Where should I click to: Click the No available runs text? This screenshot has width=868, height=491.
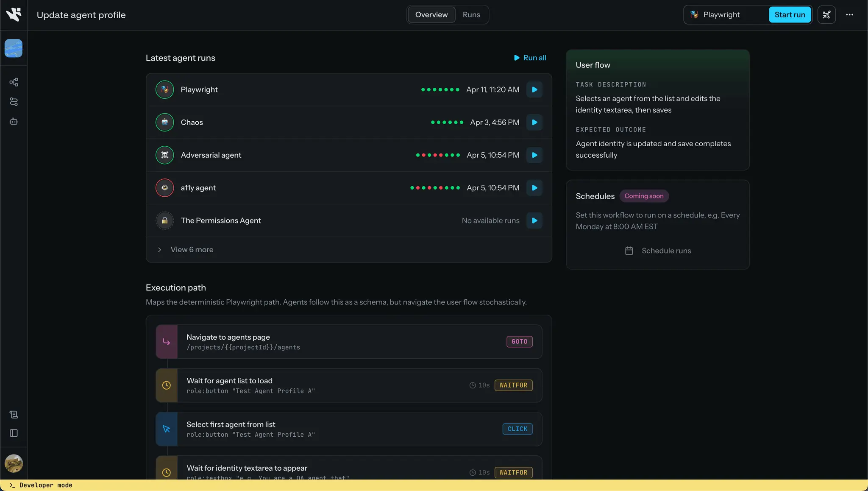pyautogui.click(x=490, y=220)
